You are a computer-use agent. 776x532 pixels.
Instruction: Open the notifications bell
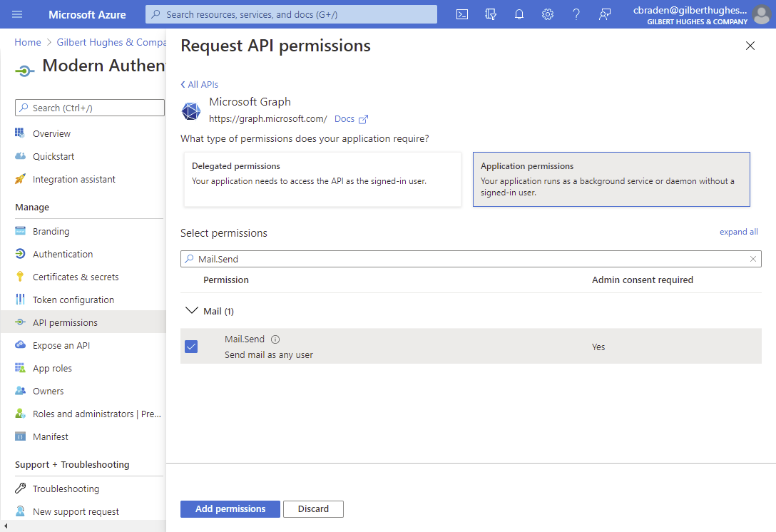click(519, 14)
